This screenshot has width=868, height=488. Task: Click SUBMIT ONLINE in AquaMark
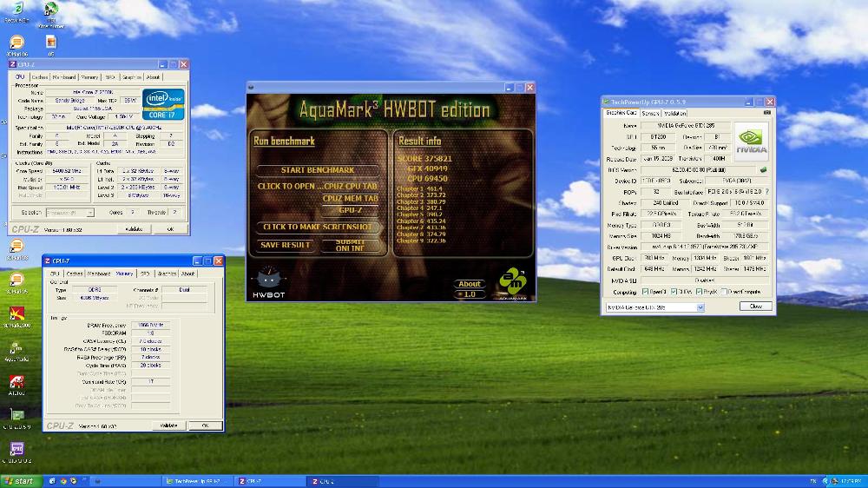[x=351, y=245]
